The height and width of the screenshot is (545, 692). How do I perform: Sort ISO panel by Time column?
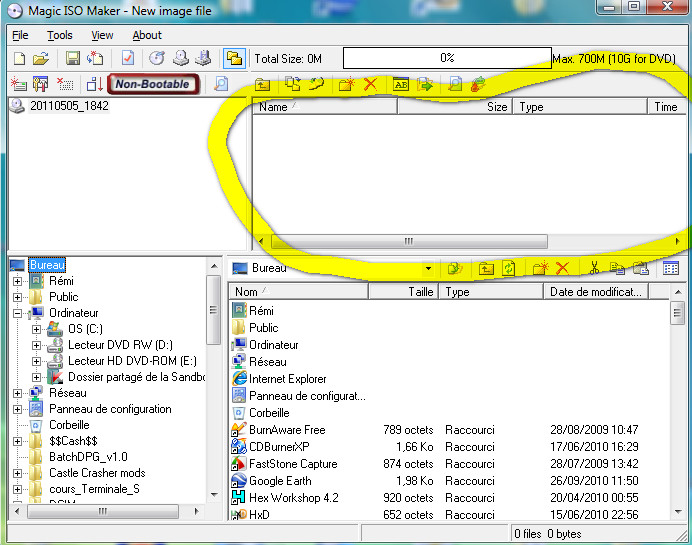[x=667, y=107]
